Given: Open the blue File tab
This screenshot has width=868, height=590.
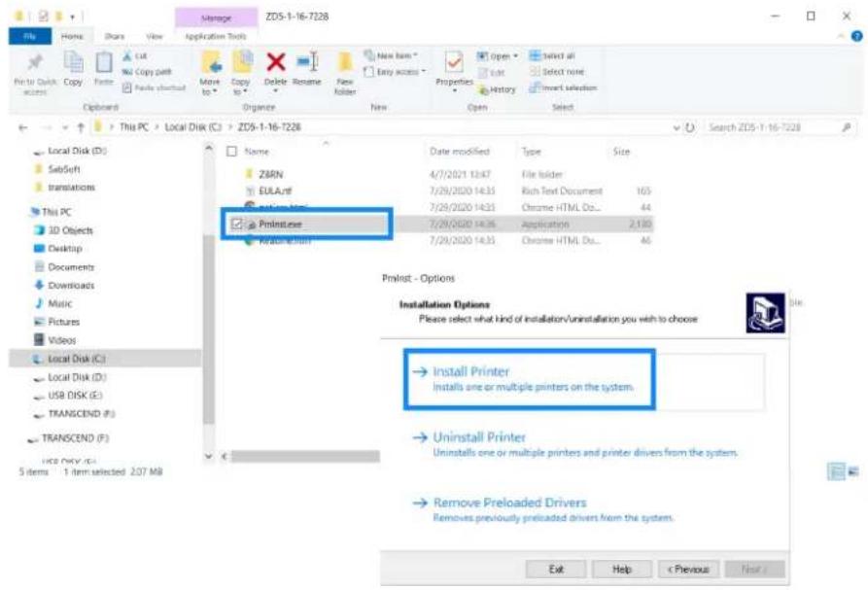Looking at the screenshot, I should click(x=30, y=36).
